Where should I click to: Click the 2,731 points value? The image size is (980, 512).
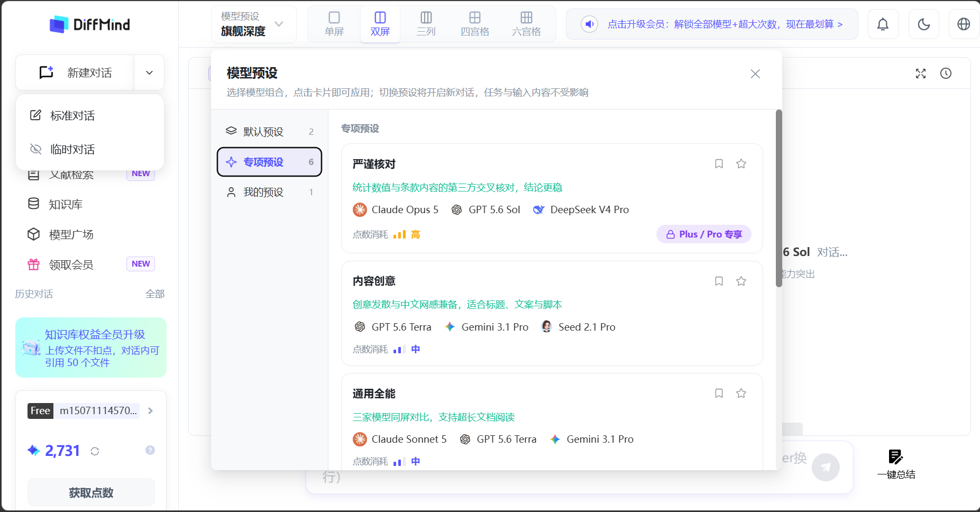(x=62, y=451)
